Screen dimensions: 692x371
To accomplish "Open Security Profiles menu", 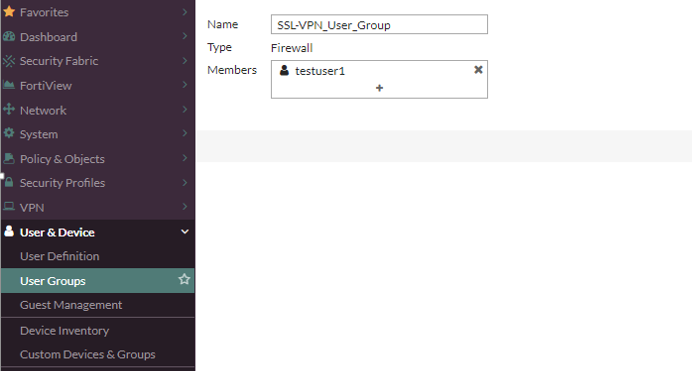I will (x=98, y=183).
